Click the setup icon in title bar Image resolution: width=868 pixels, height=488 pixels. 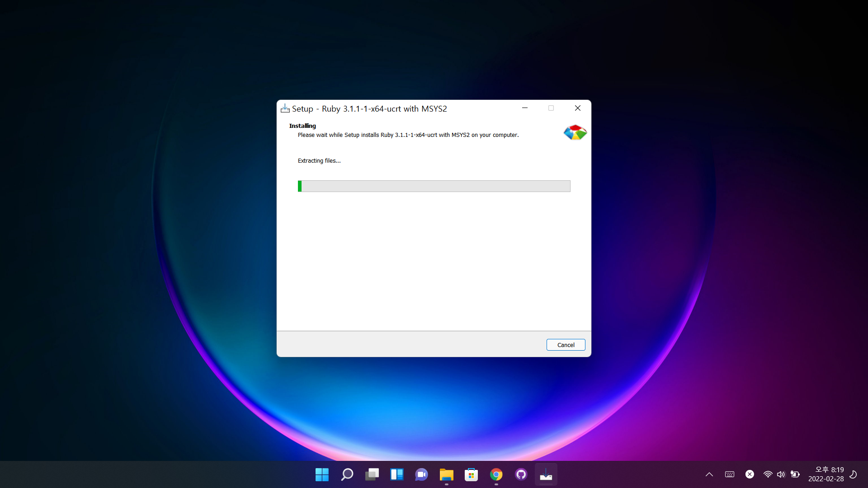(285, 108)
